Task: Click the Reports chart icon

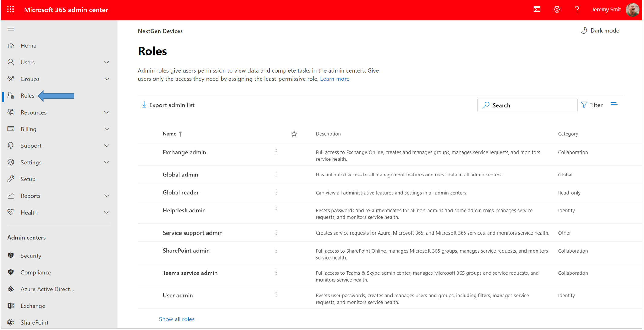Action: pos(11,196)
